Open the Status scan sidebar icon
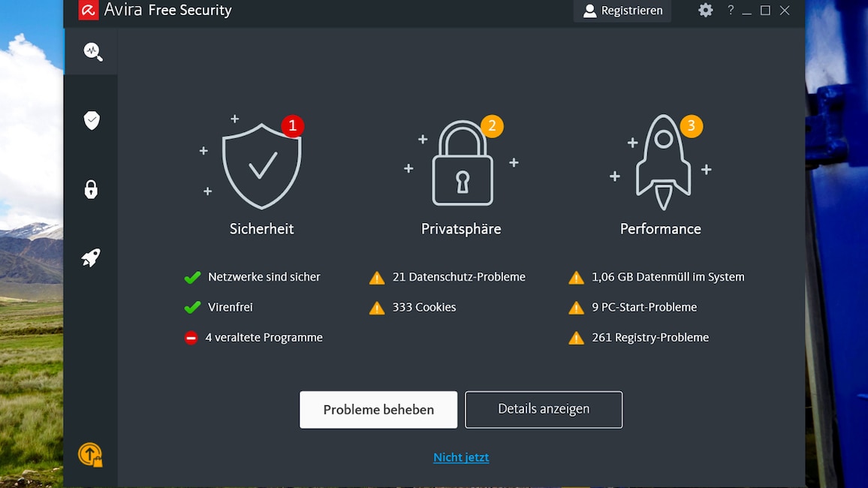The height and width of the screenshot is (488, 868). tap(92, 52)
